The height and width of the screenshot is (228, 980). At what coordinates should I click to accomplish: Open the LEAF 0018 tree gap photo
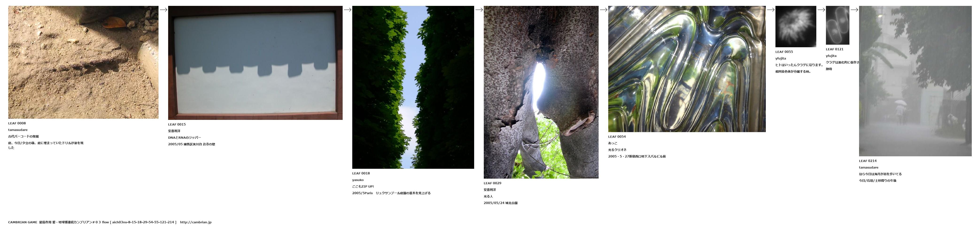(413, 87)
